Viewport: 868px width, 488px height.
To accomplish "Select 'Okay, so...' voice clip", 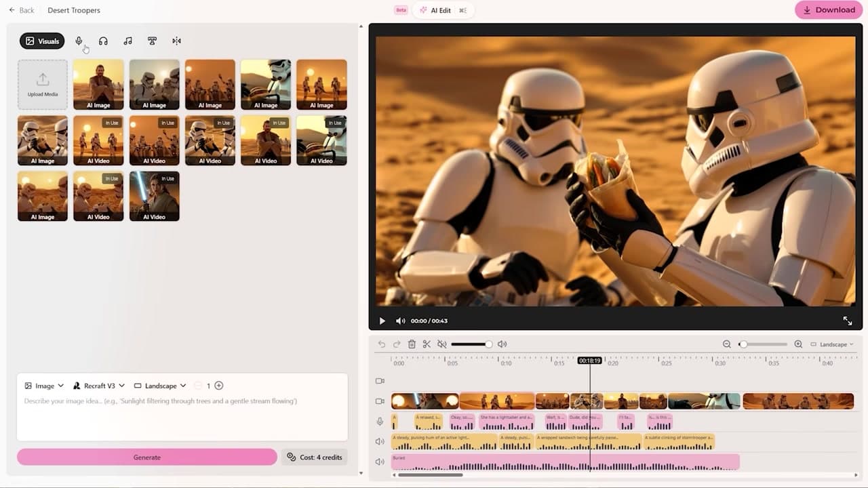I will click(x=462, y=422).
